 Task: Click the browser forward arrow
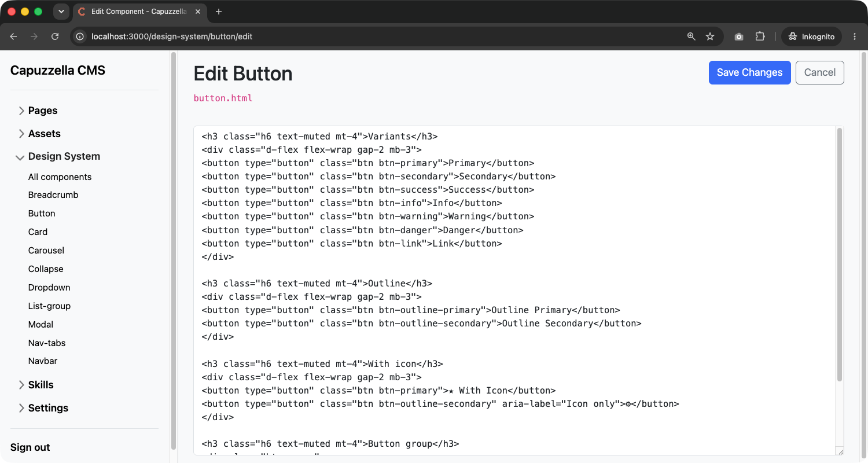[x=34, y=36]
